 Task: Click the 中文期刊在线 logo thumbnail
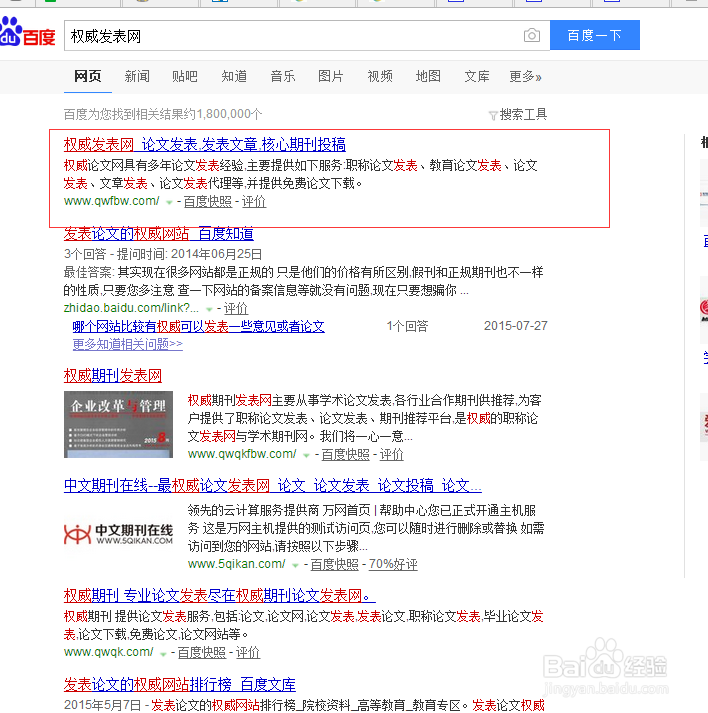pos(118,534)
